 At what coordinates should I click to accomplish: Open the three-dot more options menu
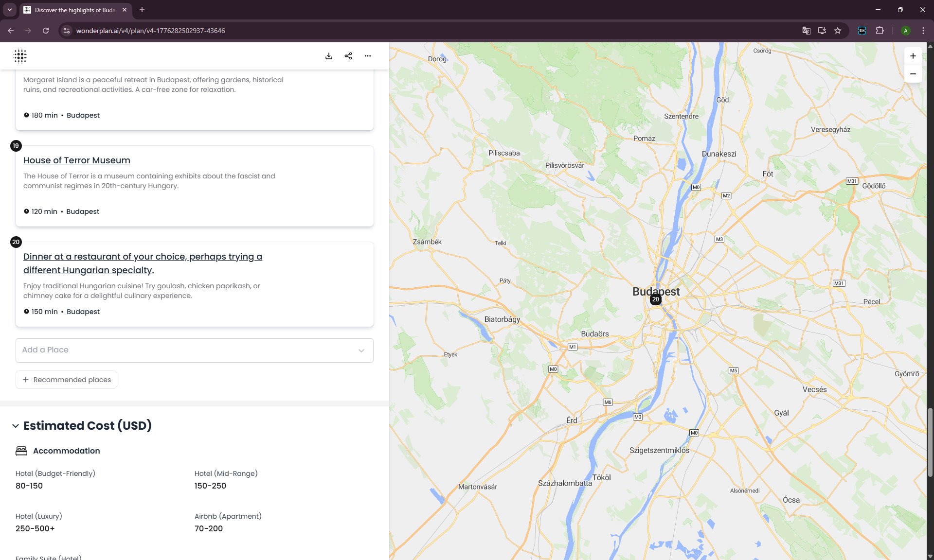tap(368, 56)
